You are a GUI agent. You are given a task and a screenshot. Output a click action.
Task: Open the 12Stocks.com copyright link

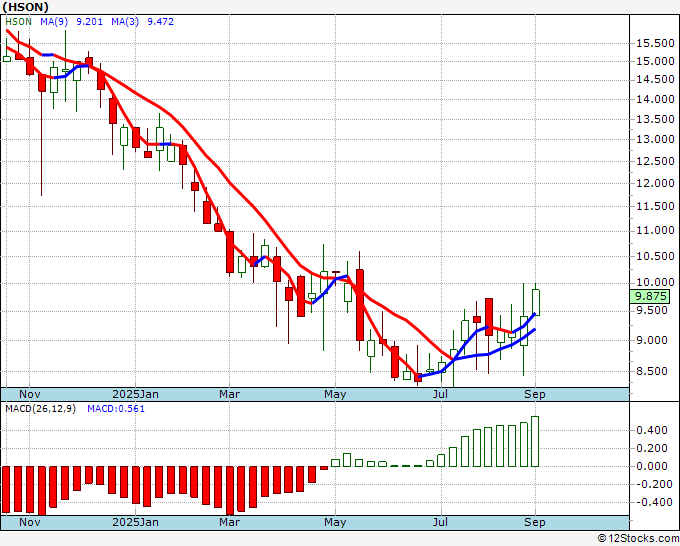coord(638,539)
